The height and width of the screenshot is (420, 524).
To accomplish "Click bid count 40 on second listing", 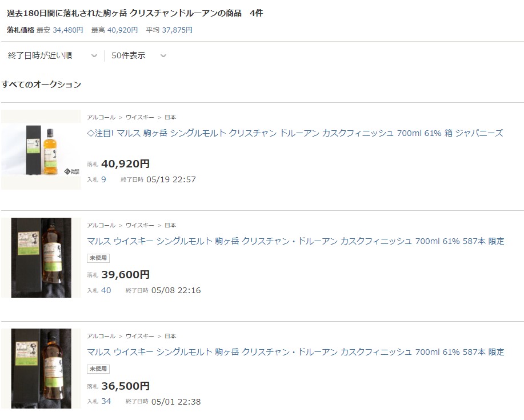I will click(x=106, y=290).
